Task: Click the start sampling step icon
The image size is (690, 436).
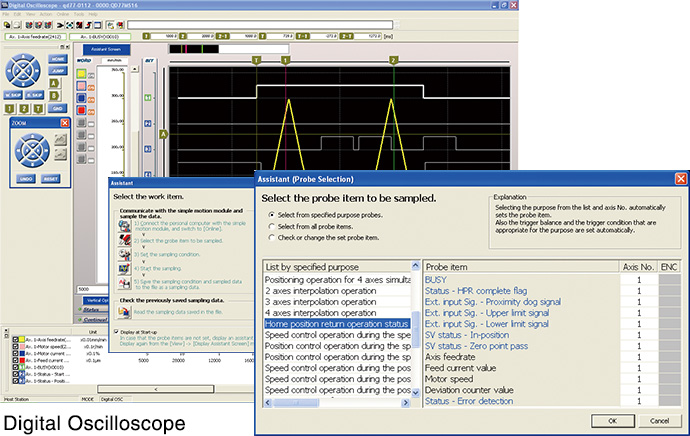Action: [x=123, y=270]
